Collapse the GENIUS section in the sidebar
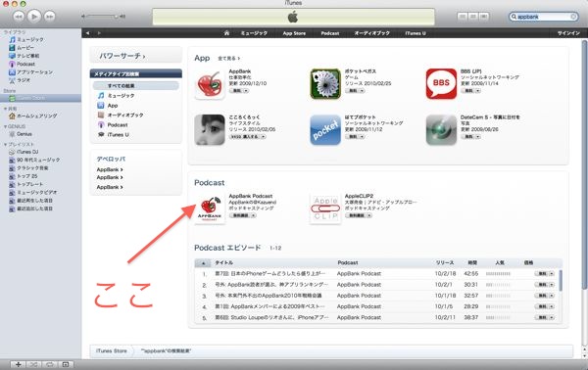The image size is (588, 370). 5,126
